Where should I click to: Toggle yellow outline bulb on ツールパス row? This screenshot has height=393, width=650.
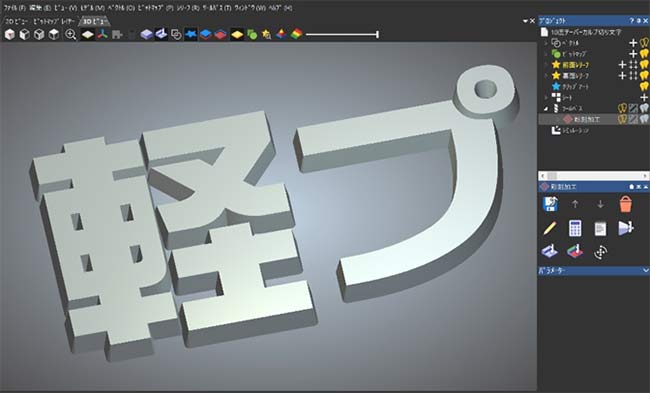(622, 108)
